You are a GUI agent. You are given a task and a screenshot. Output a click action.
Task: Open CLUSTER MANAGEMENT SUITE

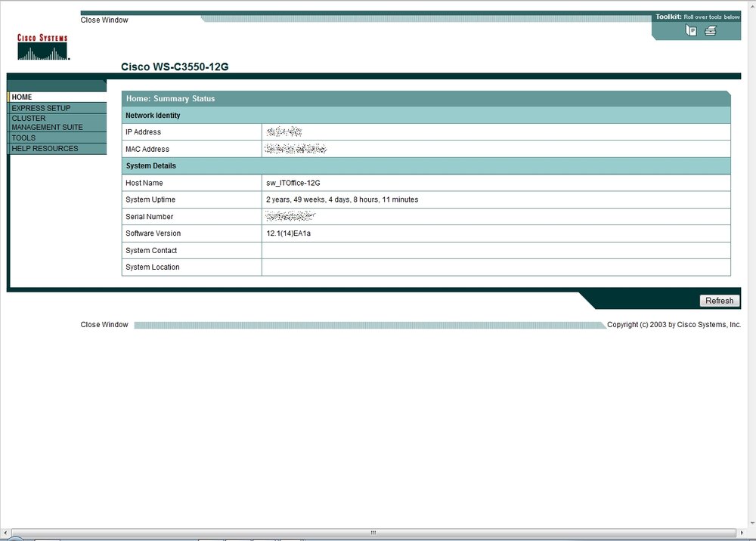(57, 122)
